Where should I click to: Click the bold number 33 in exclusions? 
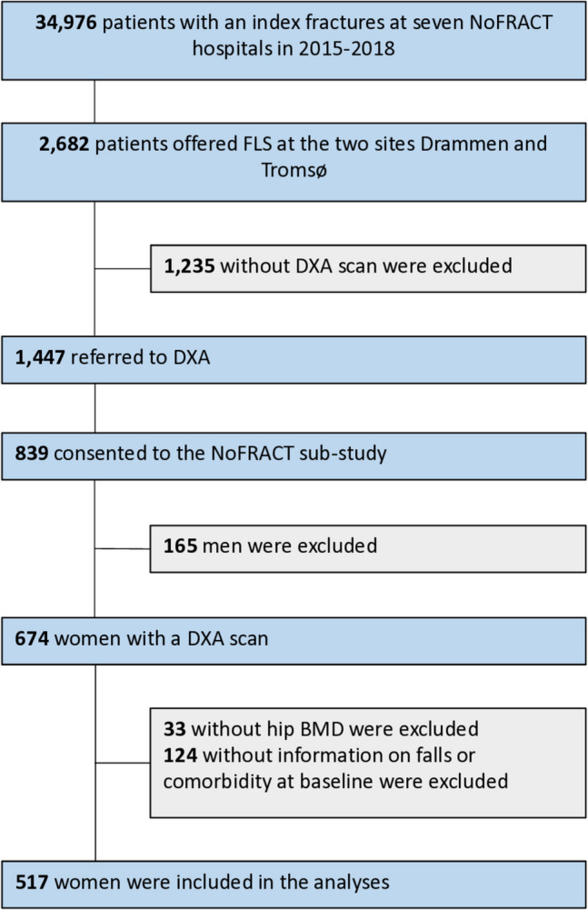[174, 728]
